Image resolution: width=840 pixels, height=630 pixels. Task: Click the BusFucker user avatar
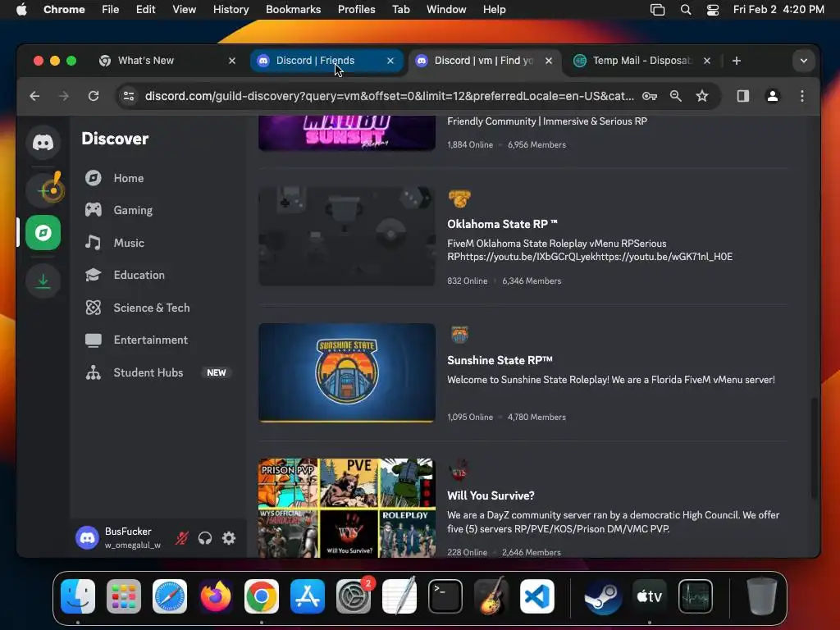click(87, 537)
